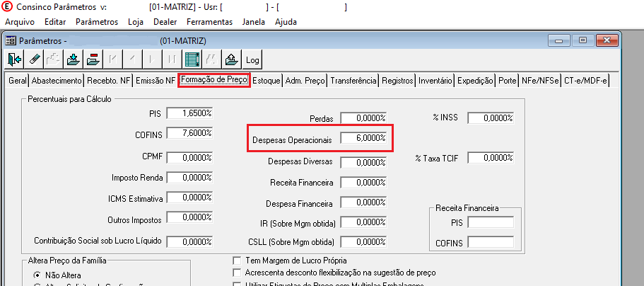
Task: Click the ICMS Estimativa field
Action: [x=189, y=198]
